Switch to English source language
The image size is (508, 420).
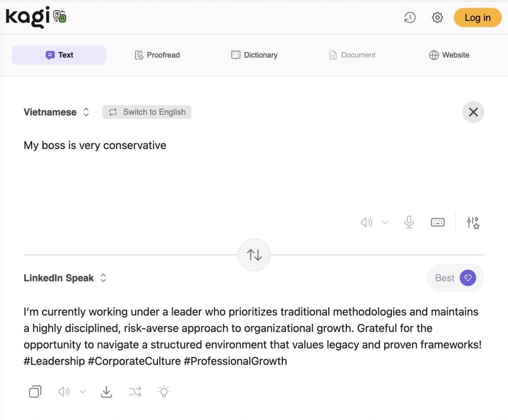147,112
